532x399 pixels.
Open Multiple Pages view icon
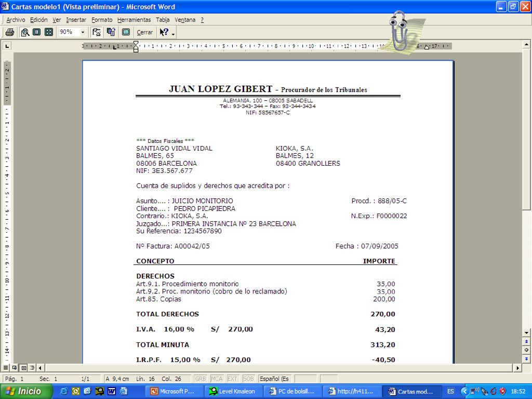(x=49, y=32)
